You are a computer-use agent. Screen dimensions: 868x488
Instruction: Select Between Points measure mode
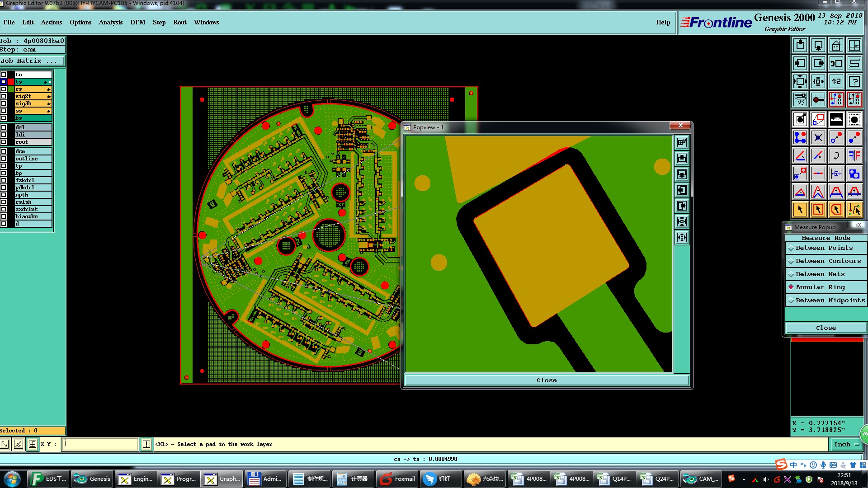[x=825, y=248]
